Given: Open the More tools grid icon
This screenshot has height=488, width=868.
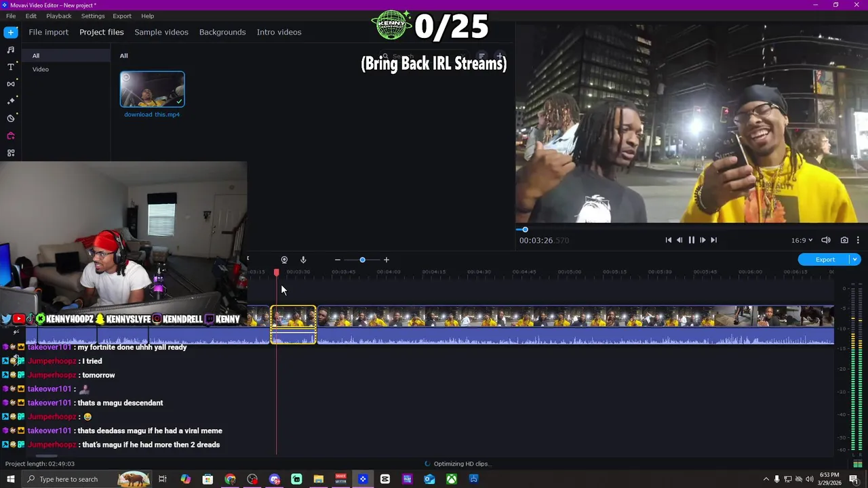Looking at the screenshot, I should [11, 153].
